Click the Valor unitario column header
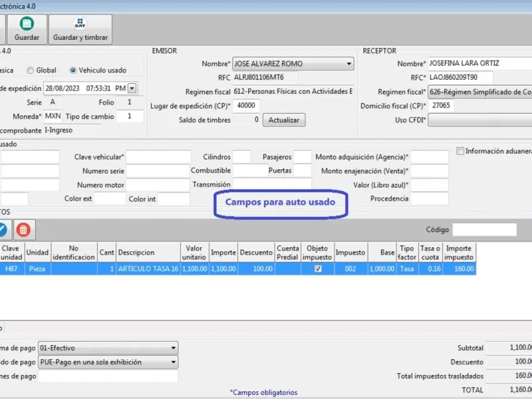The image size is (532, 399). (x=195, y=252)
